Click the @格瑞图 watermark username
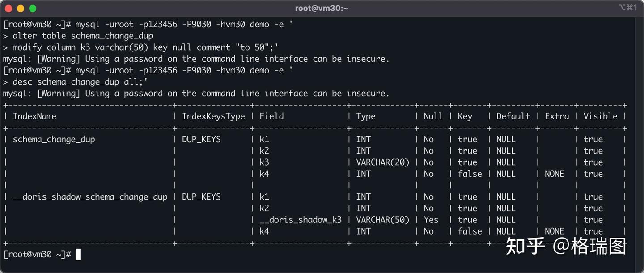This screenshot has height=273, width=644. pyautogui.click(x=589, y=246)
